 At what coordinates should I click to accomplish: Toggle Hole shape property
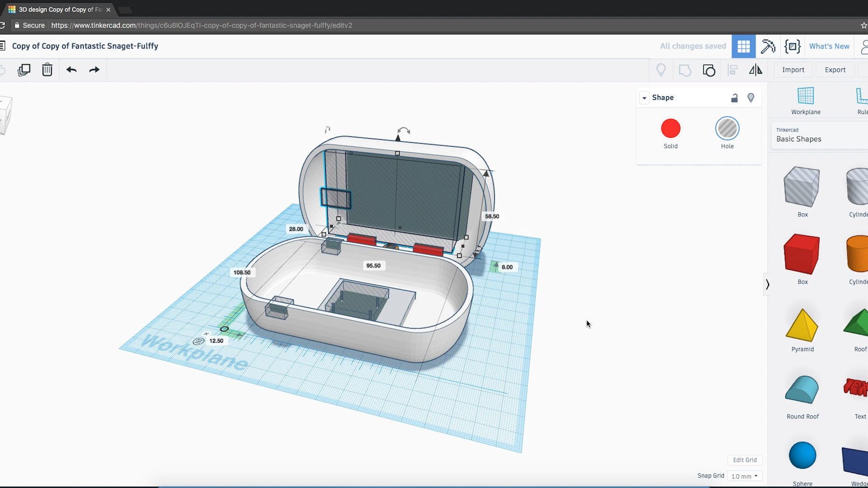[727, 128]
